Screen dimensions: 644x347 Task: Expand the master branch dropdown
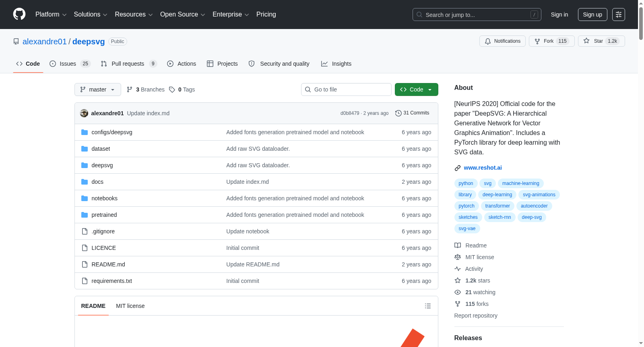98,89
